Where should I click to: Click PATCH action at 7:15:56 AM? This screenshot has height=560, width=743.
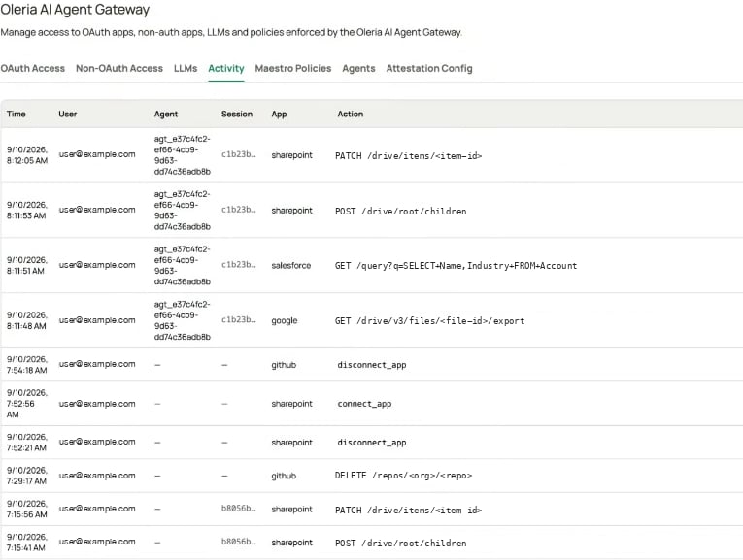pos(408,510)
